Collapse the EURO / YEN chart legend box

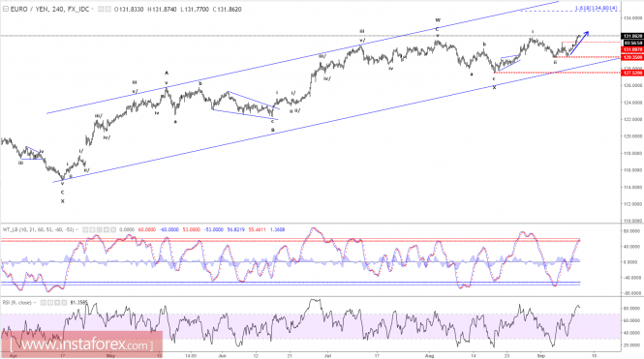(6, 9)
